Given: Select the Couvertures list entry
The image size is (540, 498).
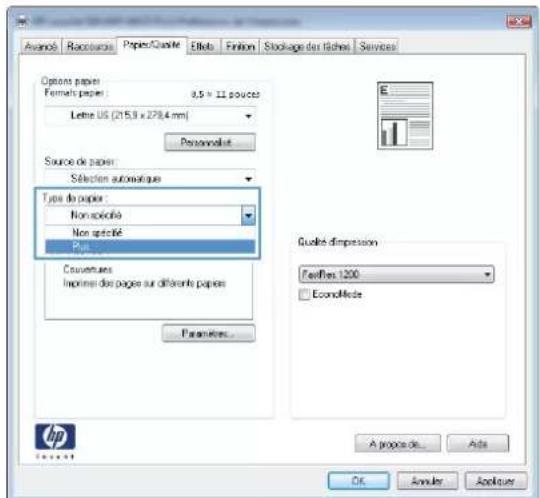Looking at the screenshot, I should pyautogui.click(x=88, y=269).
